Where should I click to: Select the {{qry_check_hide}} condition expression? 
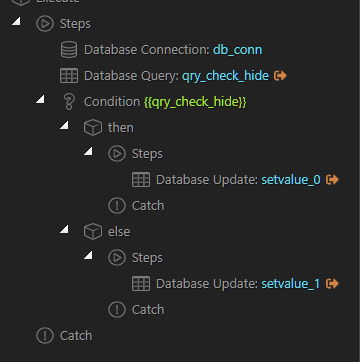[195, 102]
